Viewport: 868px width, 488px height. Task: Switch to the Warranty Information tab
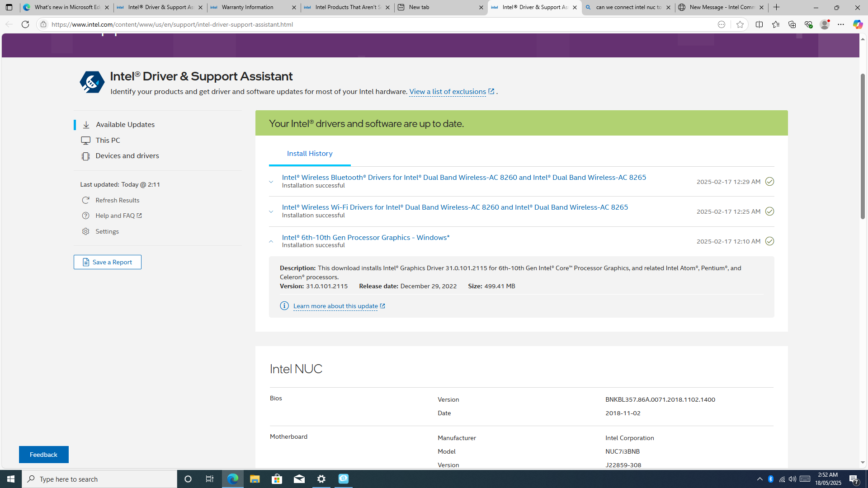tap(248, 7)
